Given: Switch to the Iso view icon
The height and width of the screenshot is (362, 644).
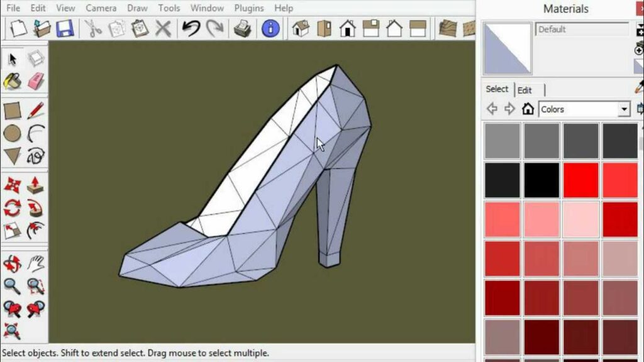Looking at the screenshot, I should [x=301, y=28].
